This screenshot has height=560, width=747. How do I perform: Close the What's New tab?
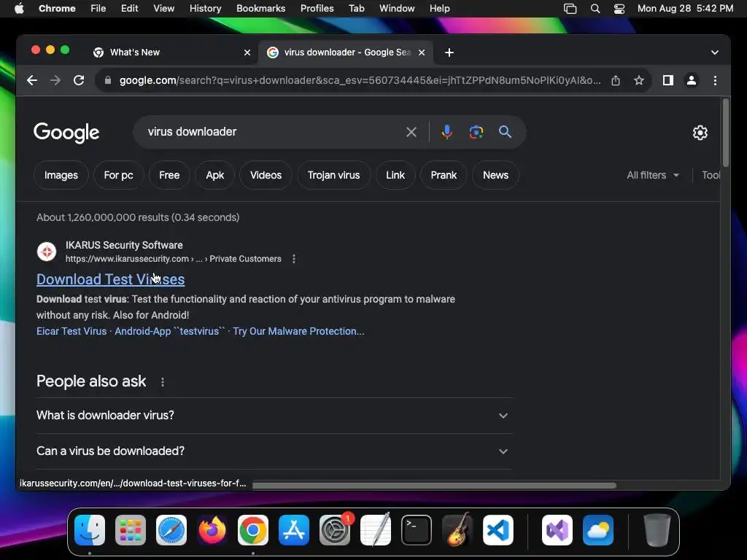tap(247, 52)
